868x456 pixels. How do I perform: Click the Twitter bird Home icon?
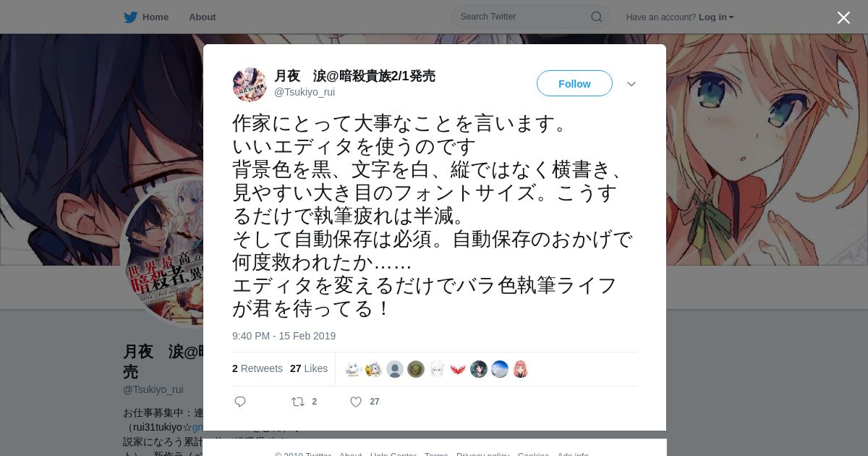[130, 17]
